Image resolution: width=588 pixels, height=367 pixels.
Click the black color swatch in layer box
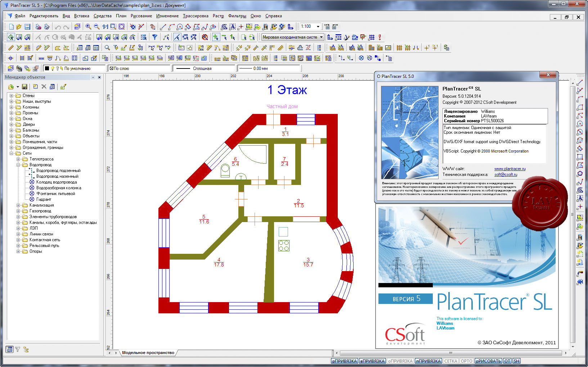[x=47, y=68]
